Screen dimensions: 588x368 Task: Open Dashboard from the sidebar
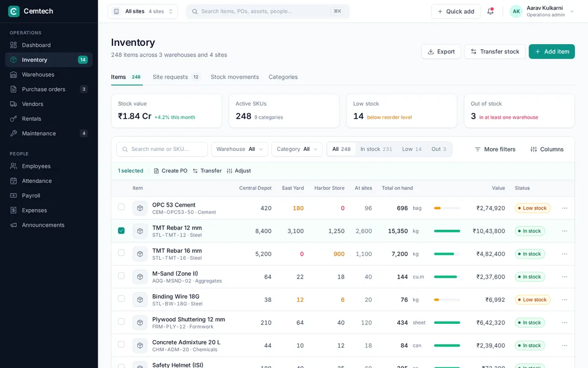[49, 45]
